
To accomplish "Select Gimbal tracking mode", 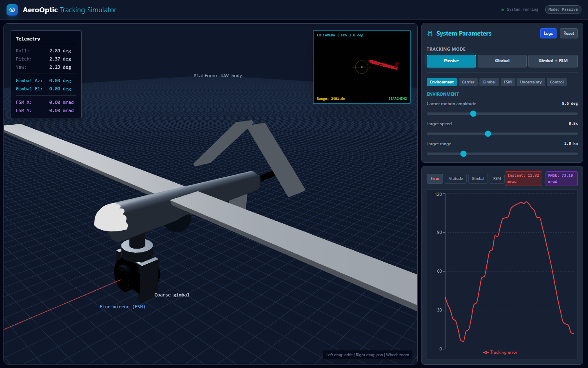I will (x=502, y=61).
